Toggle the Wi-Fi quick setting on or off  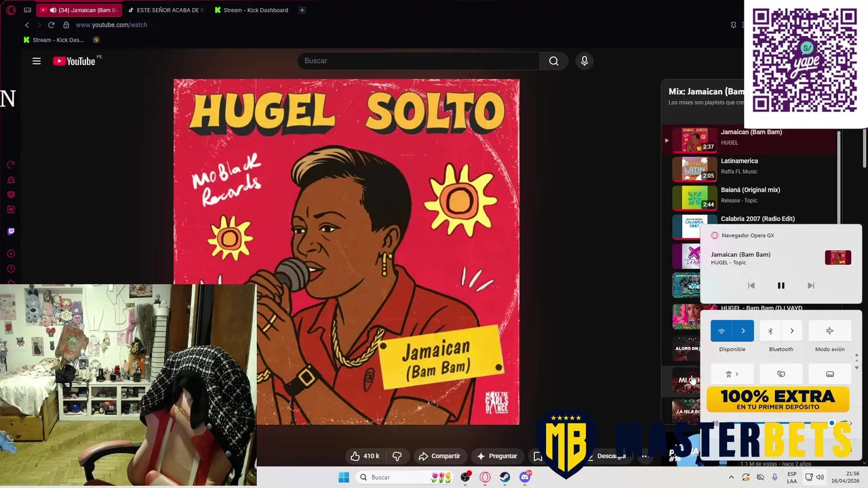click(722, 331)
